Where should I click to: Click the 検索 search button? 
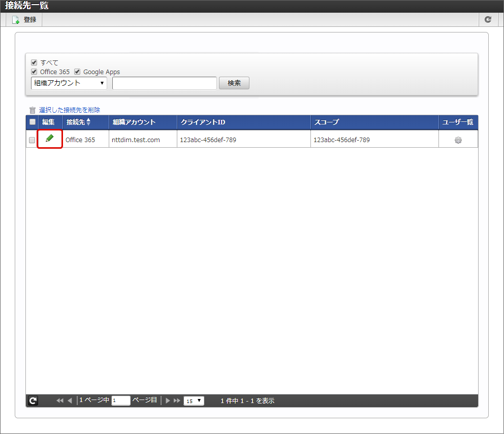click(x=234, y=83)
